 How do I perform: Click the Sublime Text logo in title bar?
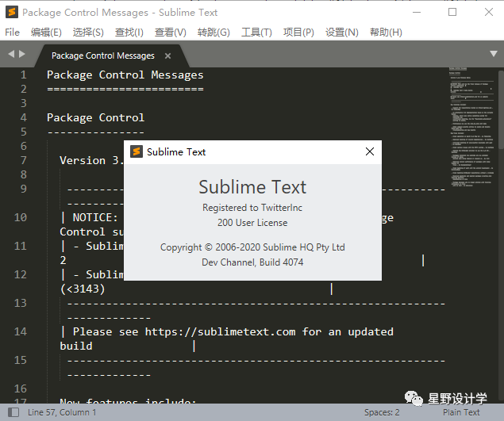coord(12,12)
